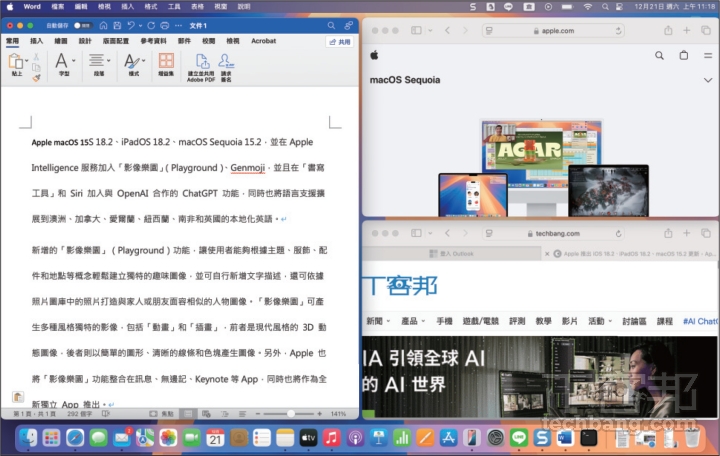Toggle the AutoSave (自動儲存) switch in Word
The height and width of the screenshot is (456, 720).
(x=82, y=26)
